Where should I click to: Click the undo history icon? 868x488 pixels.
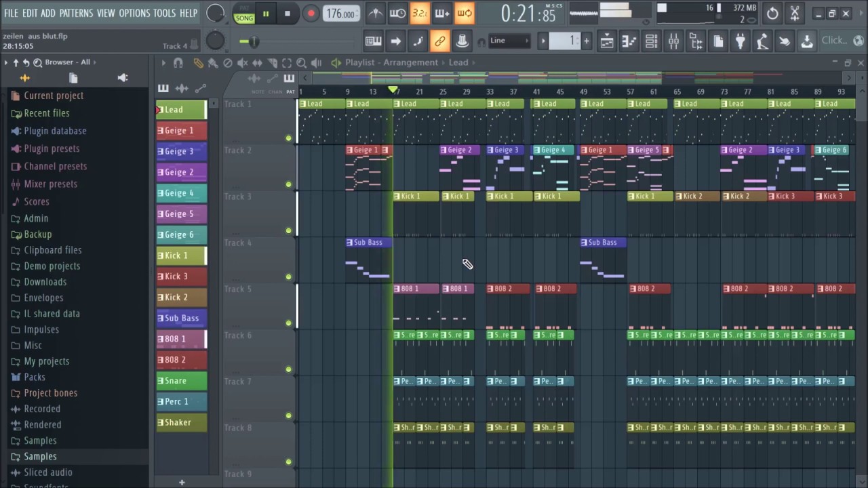coord(772,13)
